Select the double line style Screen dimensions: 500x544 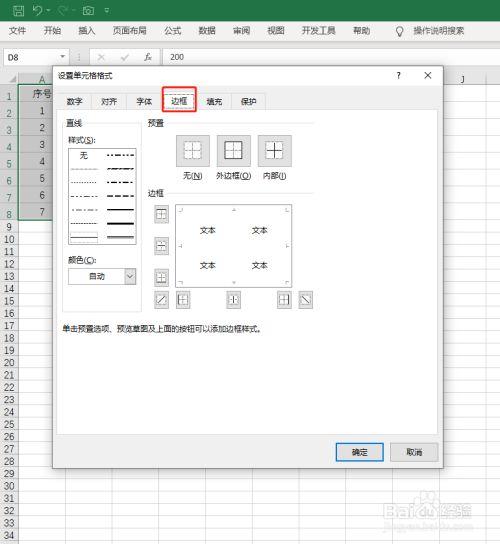(120, 238)
